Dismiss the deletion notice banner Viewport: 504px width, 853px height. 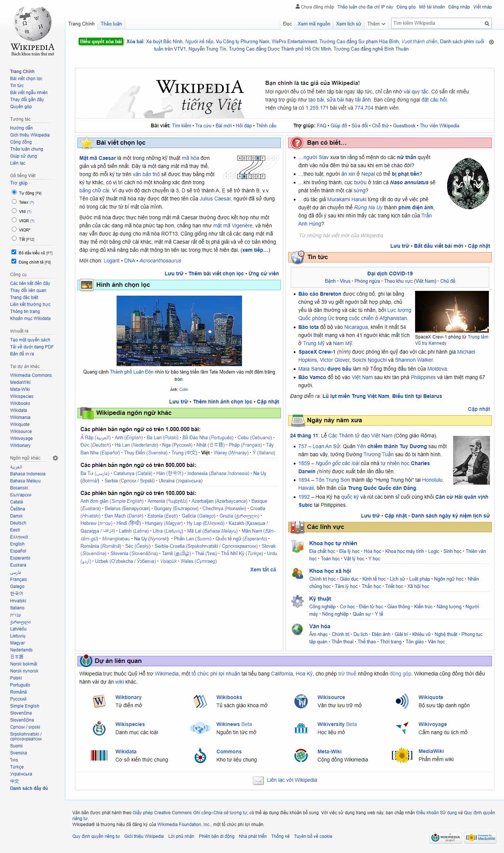point(491,42)
